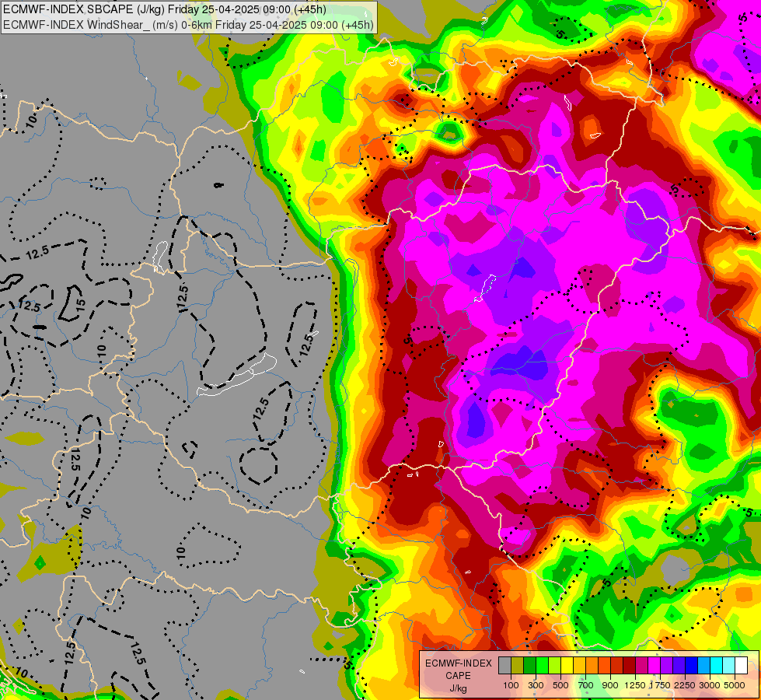Click the legend value 500
This screenshot has width=761, height=700.
(x=560, y=685)
